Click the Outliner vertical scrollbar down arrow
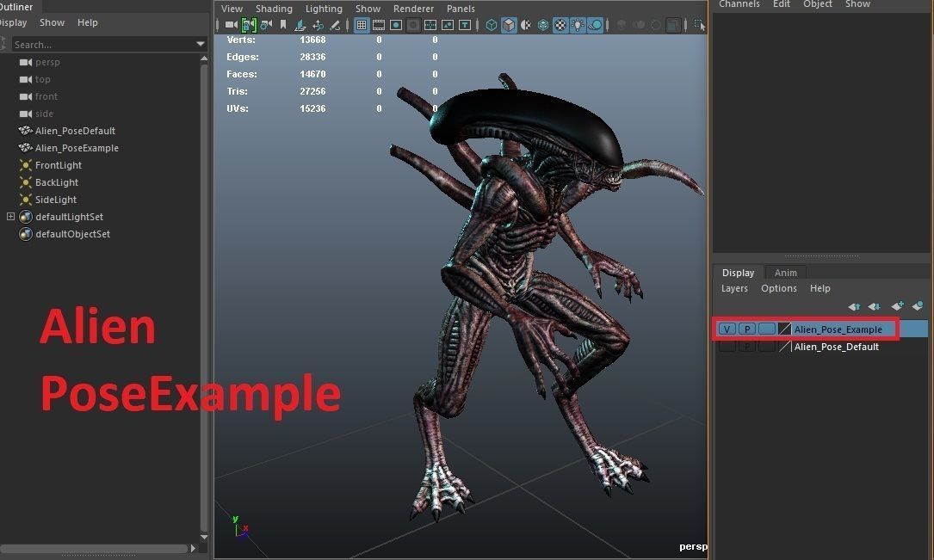This screenshot has height=560, width=934. point(204,537)
